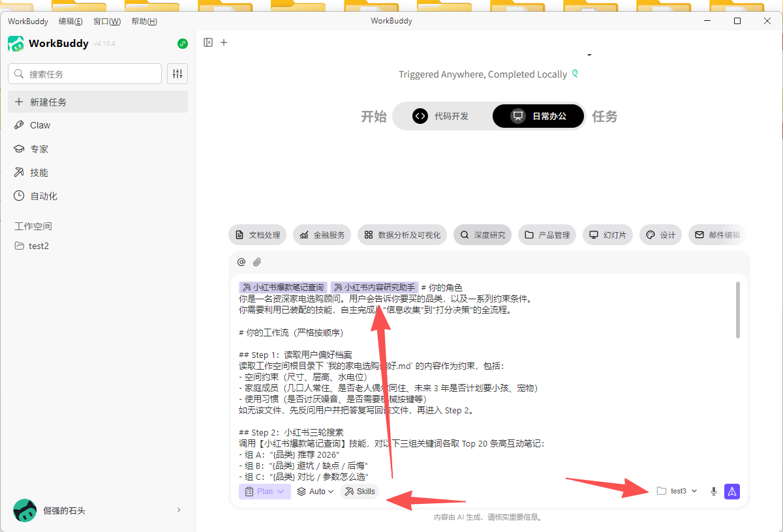Open Claw in the sidebar

coord(98,125)
